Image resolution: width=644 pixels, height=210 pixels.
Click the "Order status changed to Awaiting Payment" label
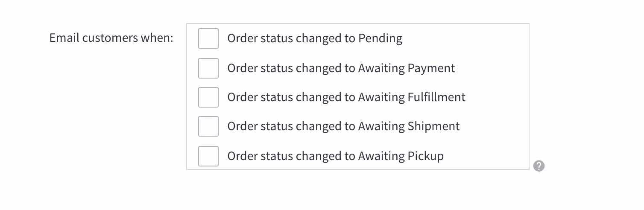tap(341, 68)
